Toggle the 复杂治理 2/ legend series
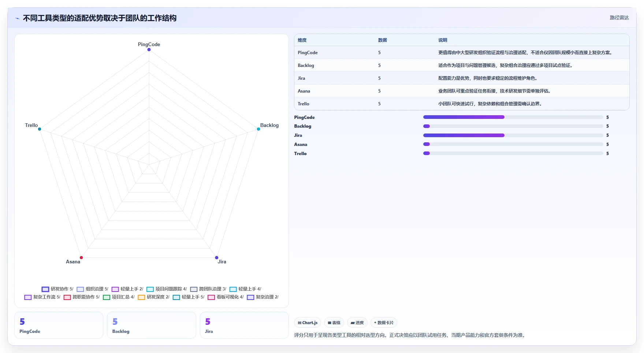Screen dimensions: 644x353 tap(263, 297)
